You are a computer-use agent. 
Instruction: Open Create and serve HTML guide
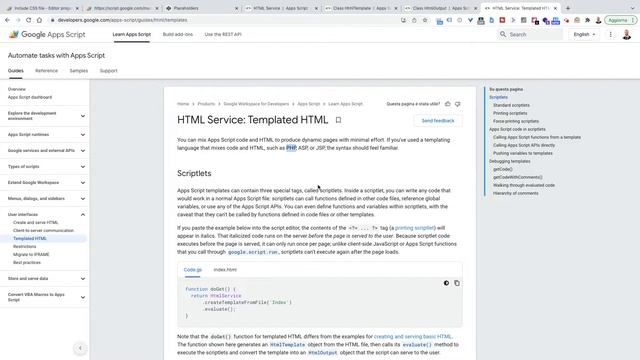click(x=36, y=222)
